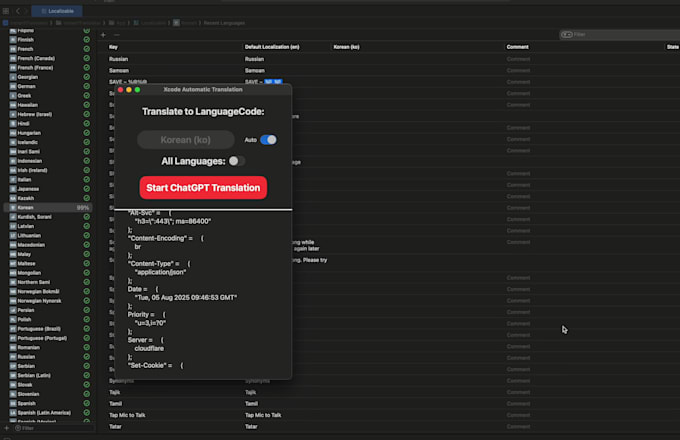Click the green check beside Hungarian
680x440 pixels.
(x=87, y=133)
